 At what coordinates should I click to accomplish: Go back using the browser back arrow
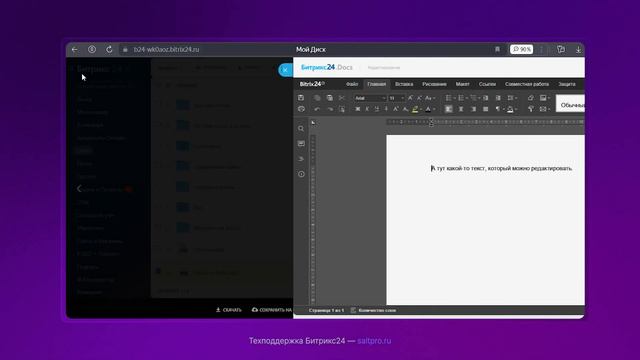click(75, 49)
